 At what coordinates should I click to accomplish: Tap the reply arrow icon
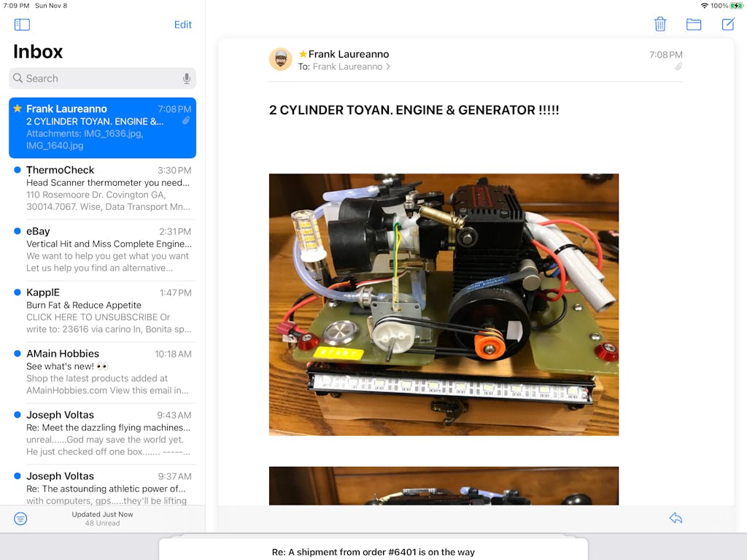676,518
